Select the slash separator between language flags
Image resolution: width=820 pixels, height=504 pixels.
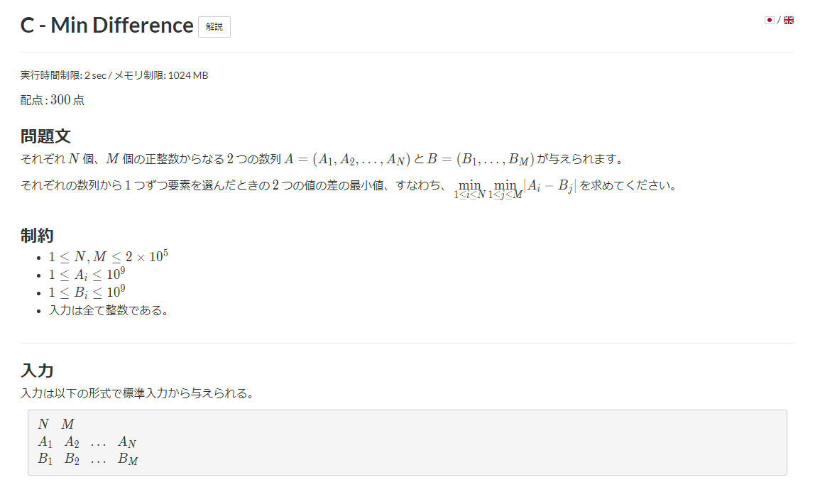[779, 20]
